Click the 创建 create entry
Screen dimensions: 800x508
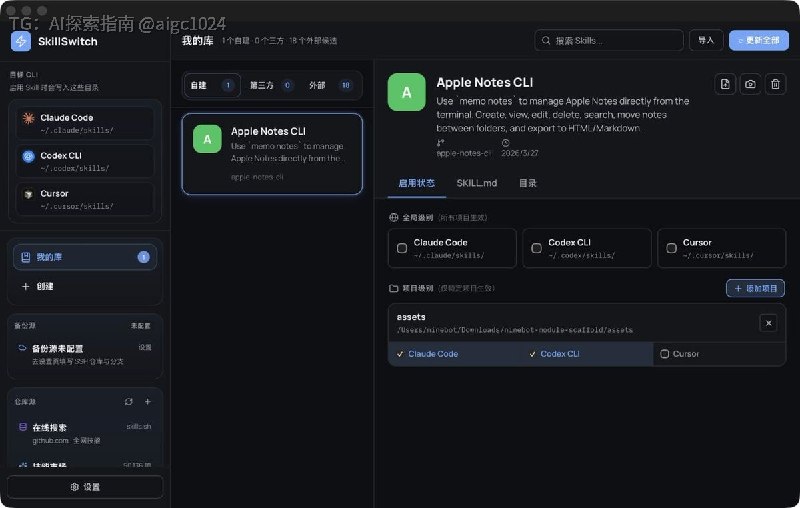click(x=85, y=287)
